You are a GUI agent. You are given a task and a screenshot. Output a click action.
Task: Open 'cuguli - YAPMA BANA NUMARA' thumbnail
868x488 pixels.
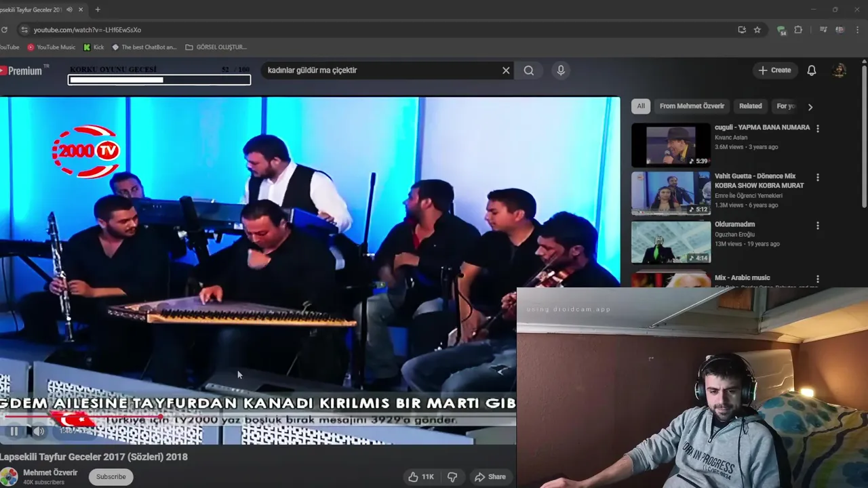tap(671, 145)
